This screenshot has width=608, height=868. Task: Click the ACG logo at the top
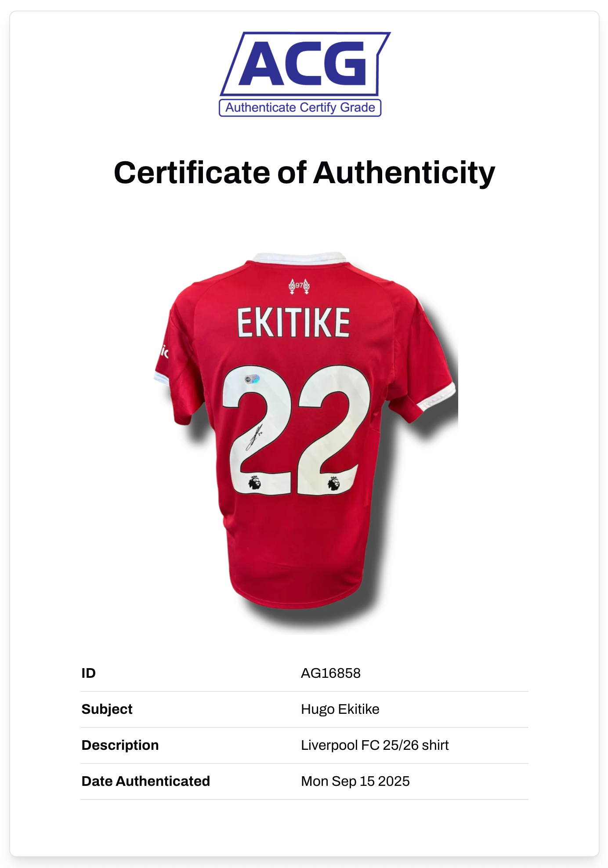[305, 64]
